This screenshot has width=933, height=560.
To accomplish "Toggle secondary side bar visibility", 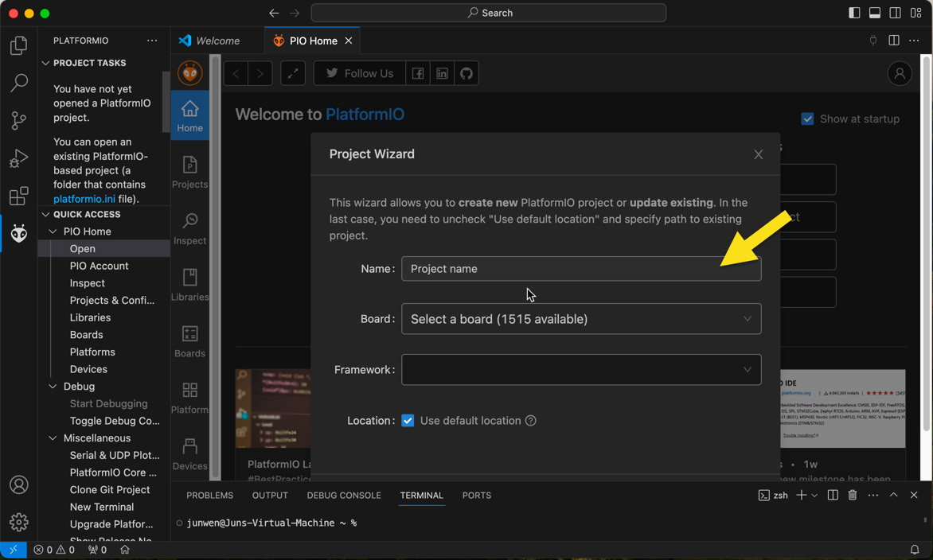I will (895, 13).
